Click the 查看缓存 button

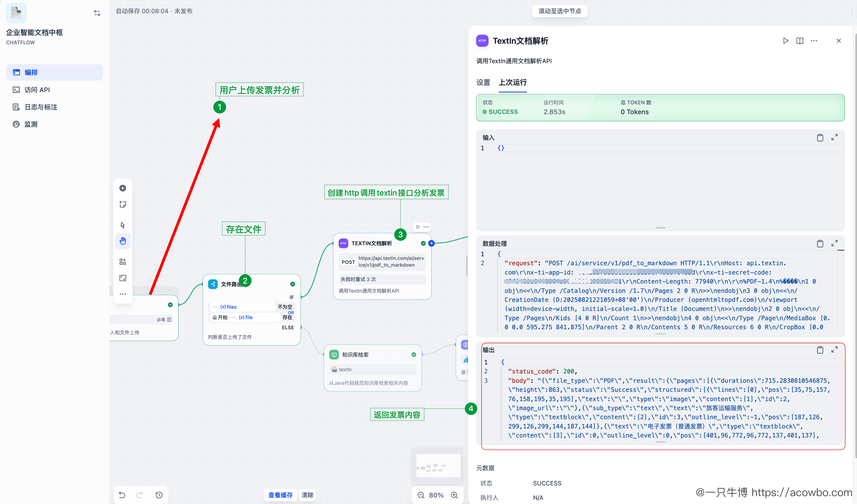[280, 495]
